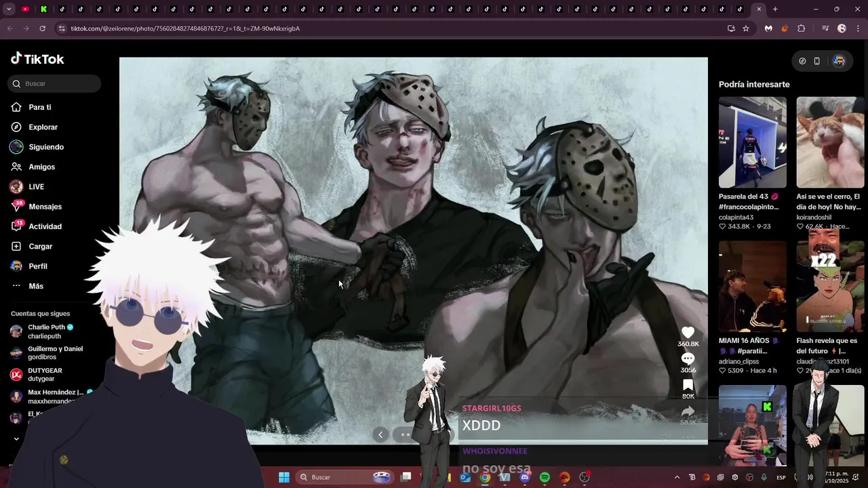
Task: Click the TikTok logo
Action: 37,59
